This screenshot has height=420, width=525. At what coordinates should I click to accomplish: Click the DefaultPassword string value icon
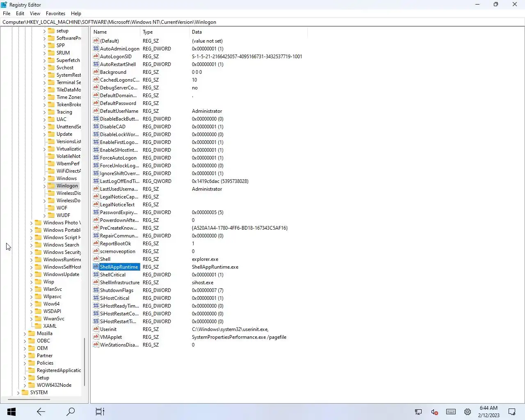96,103
